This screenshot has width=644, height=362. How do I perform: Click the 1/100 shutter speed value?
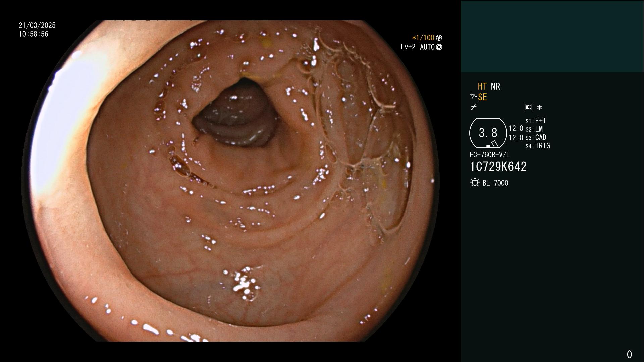[x=423, y=38]
